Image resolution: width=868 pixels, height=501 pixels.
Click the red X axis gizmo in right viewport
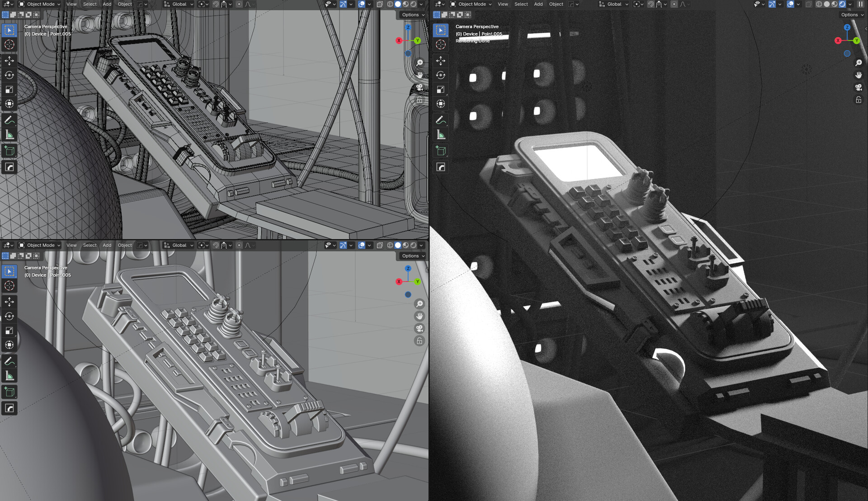pos(838,41)
